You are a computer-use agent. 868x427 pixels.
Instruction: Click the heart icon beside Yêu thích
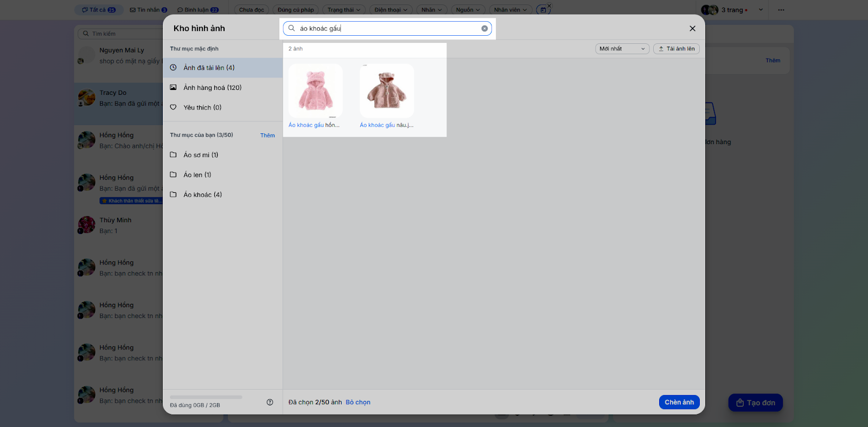point(174,107)
